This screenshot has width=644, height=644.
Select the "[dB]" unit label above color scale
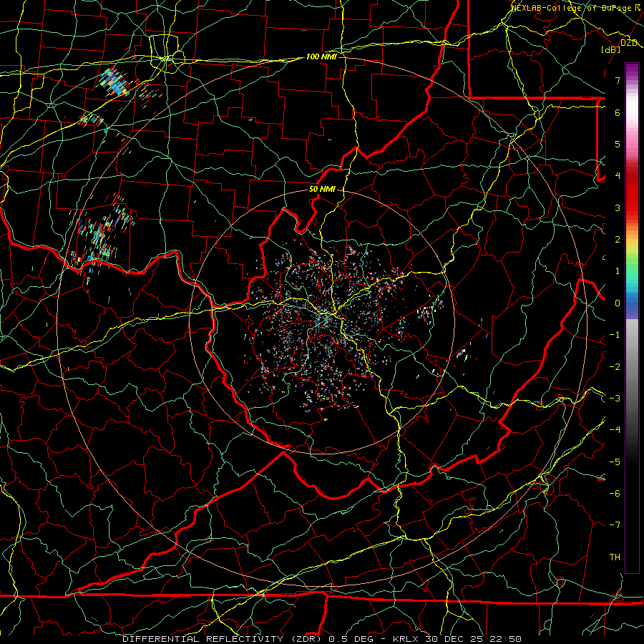tap(611, 49)
